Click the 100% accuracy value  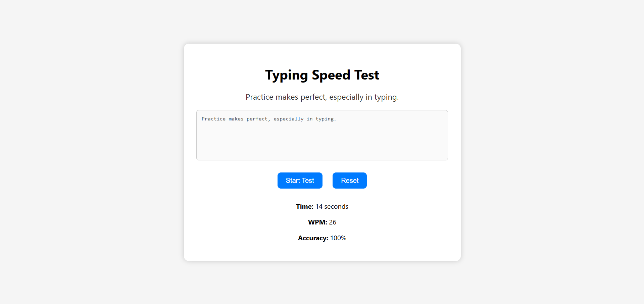click(338, 238)
